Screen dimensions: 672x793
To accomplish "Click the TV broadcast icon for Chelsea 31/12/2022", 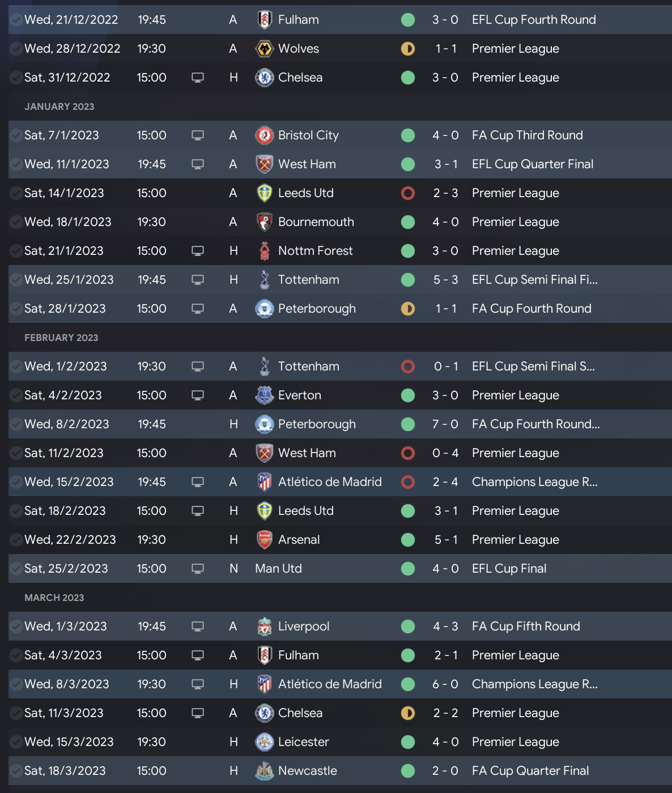I will click(198, 78).
